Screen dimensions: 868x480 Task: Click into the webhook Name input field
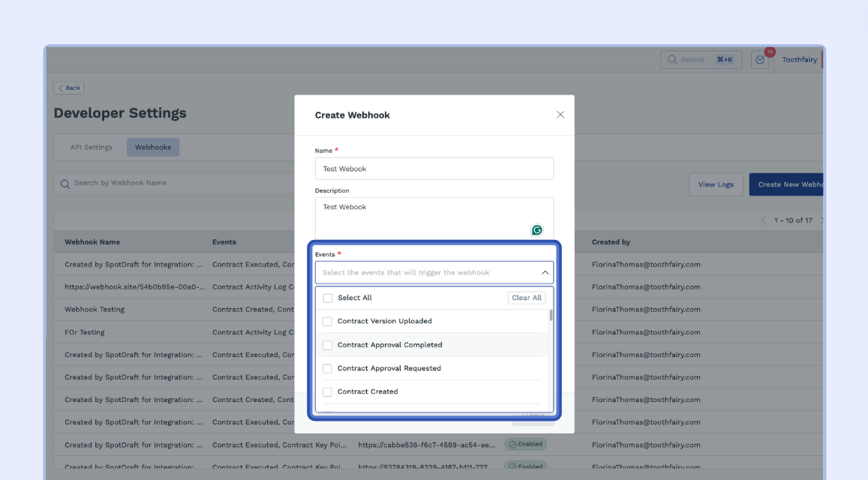coord(434,169)
